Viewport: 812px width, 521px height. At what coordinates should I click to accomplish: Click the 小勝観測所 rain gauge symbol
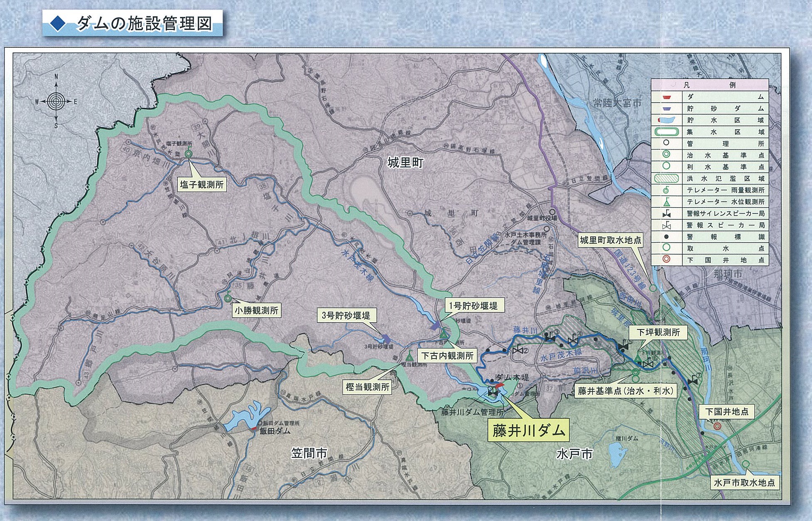tap(228, 297)
